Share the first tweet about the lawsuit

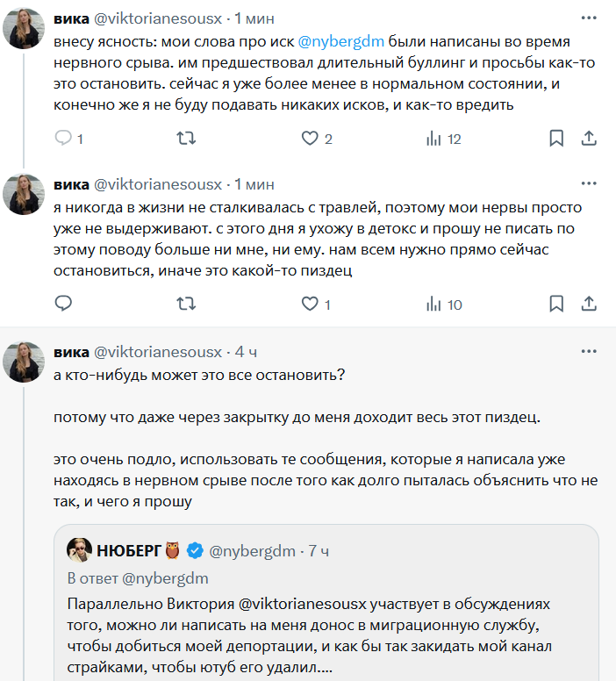click(x=590, y=139)
